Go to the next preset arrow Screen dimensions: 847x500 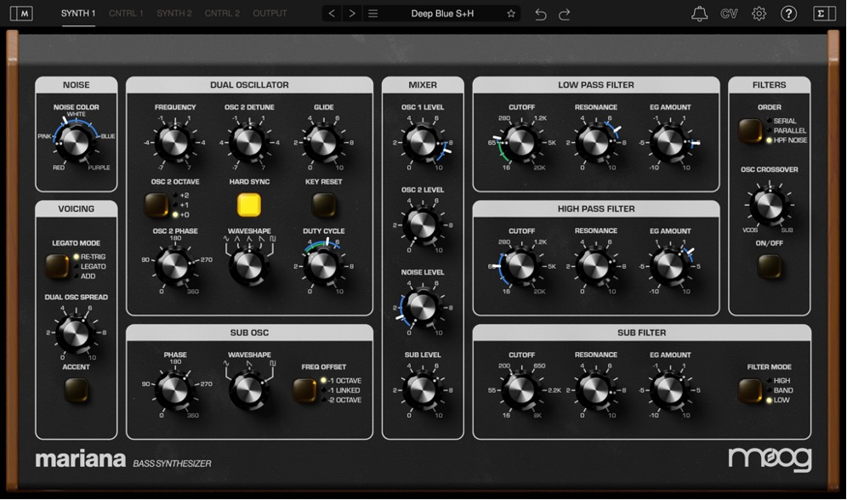tap(352, 13)
